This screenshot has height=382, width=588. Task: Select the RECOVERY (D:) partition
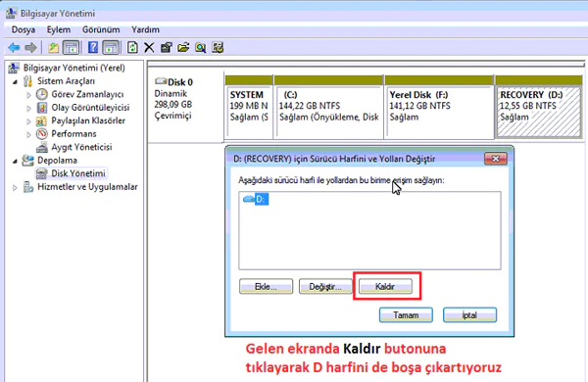[538, 107]
